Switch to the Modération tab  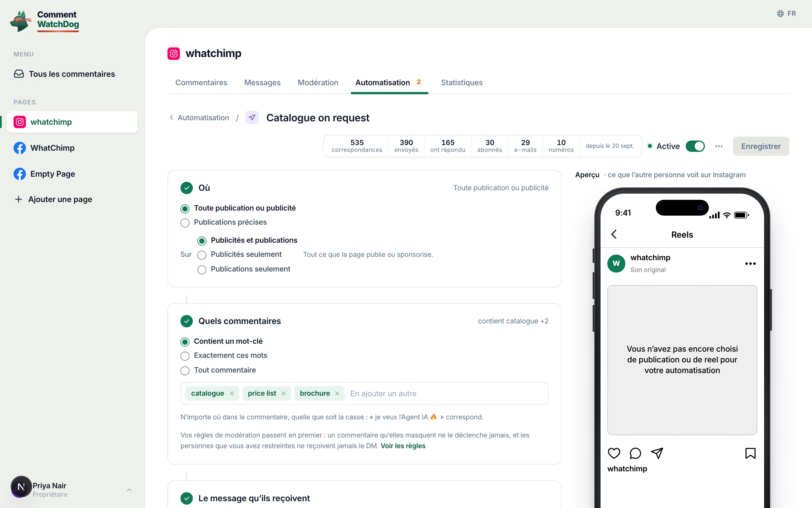[x=318, y=83]
